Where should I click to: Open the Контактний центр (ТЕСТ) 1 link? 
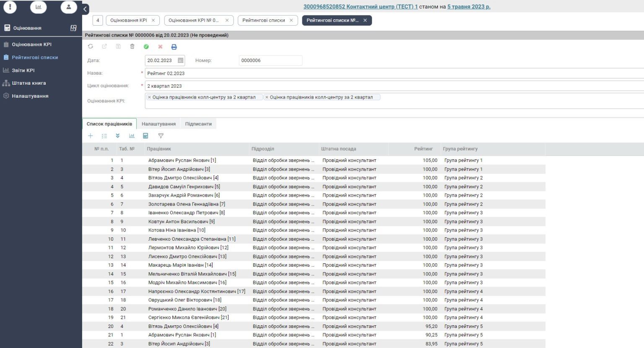click(x=360, y=7)
